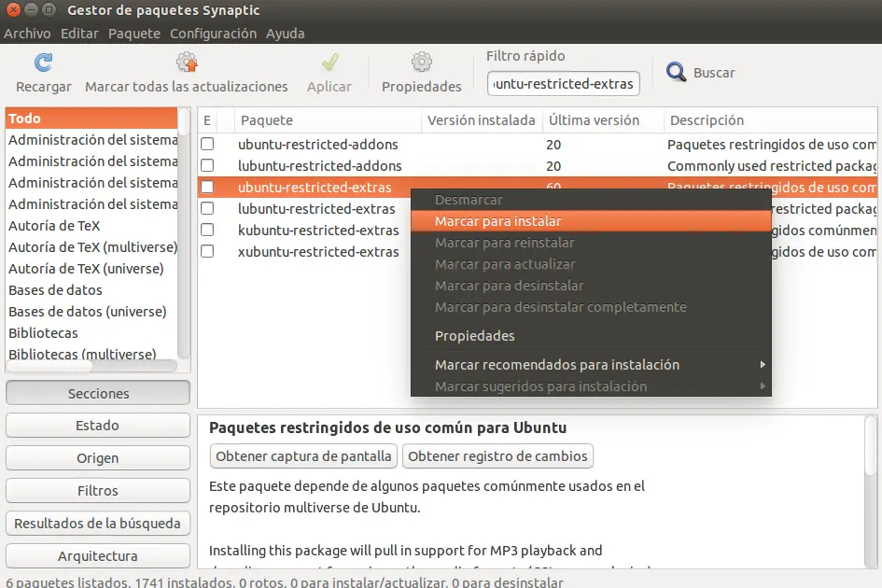Click the E status column header
Image resolution: width=882 pixels, height=588 pixels.
tap(207, 120)
